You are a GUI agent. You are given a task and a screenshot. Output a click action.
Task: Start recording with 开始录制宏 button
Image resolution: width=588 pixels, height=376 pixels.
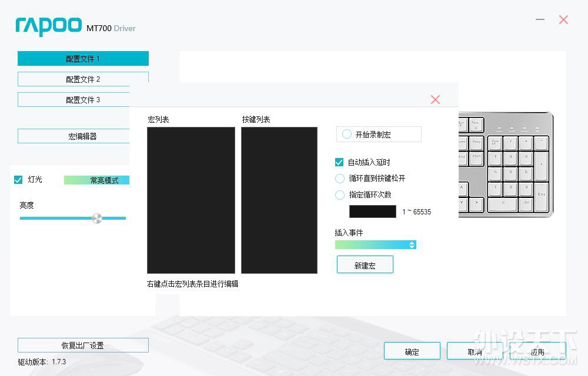tap(379, 135)
